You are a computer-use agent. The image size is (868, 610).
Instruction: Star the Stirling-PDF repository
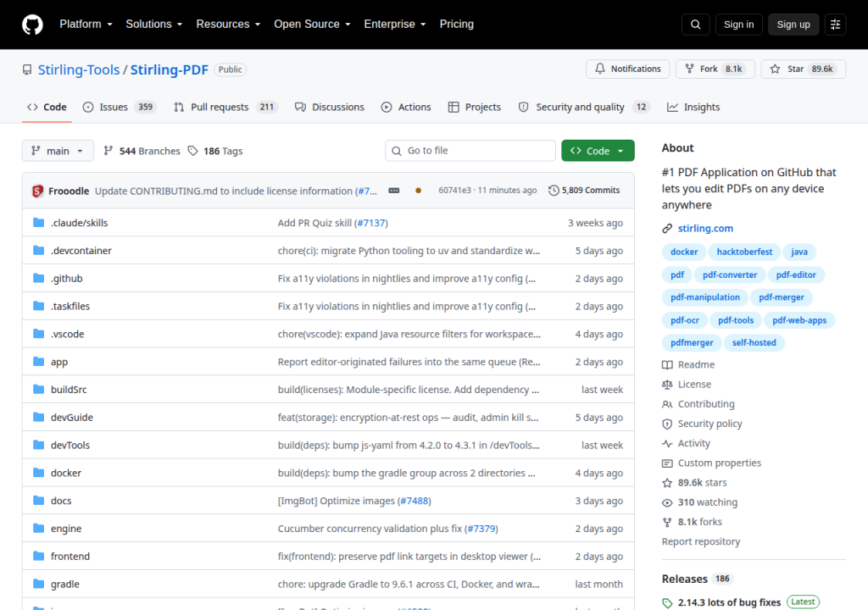(804, 69)
